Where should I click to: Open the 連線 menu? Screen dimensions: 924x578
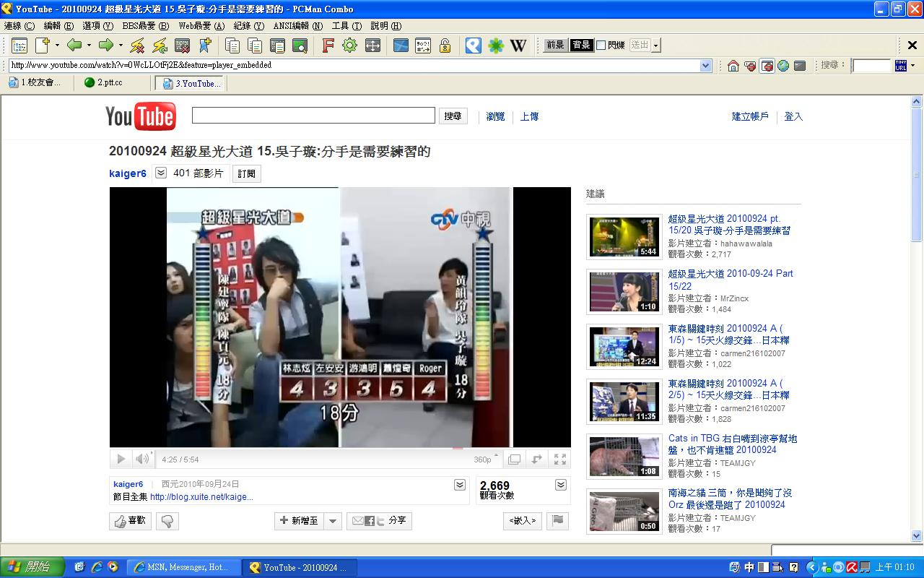pyautogui.click(x=19, y=25)
